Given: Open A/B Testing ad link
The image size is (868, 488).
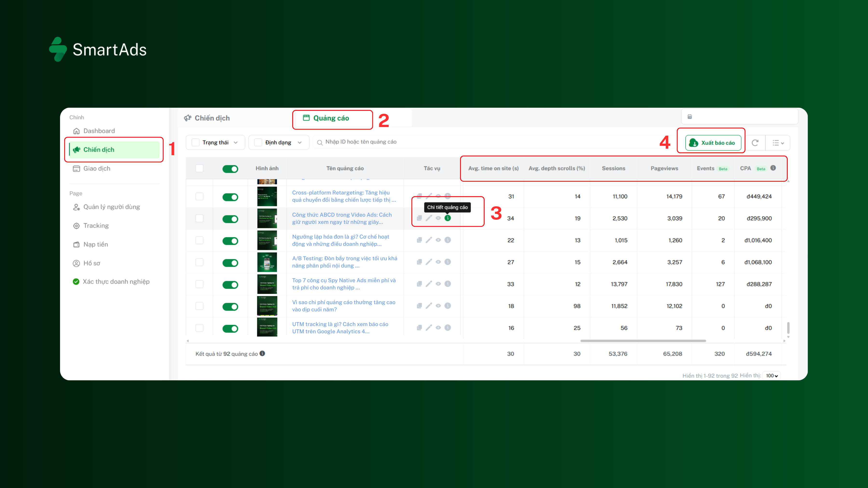Looking at the screenshot, I should [345, 262].
